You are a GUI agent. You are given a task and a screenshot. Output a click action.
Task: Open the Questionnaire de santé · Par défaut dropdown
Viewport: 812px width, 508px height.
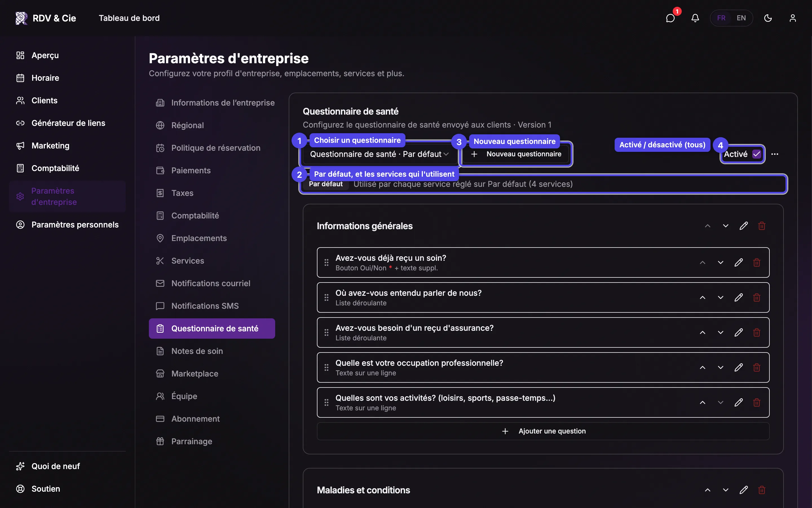[379, 154]
